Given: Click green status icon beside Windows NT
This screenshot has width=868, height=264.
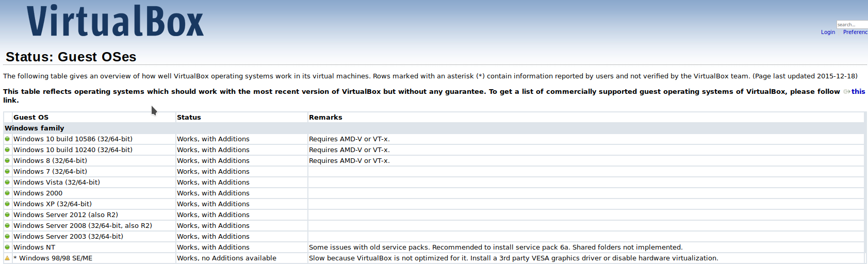Looking at the screenshot, I should point(7,247).
